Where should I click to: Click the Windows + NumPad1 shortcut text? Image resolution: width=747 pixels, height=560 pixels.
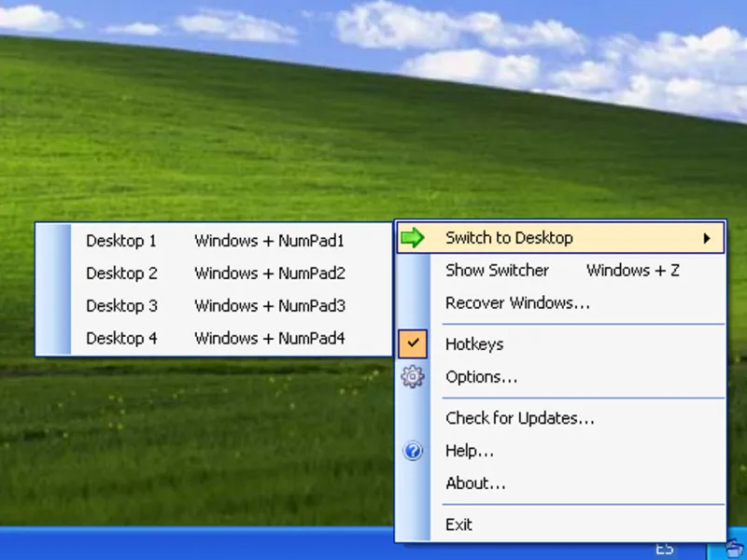269,241
